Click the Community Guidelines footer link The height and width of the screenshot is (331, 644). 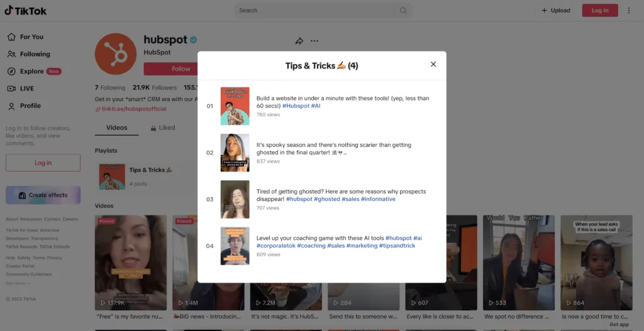click(29, 274)
